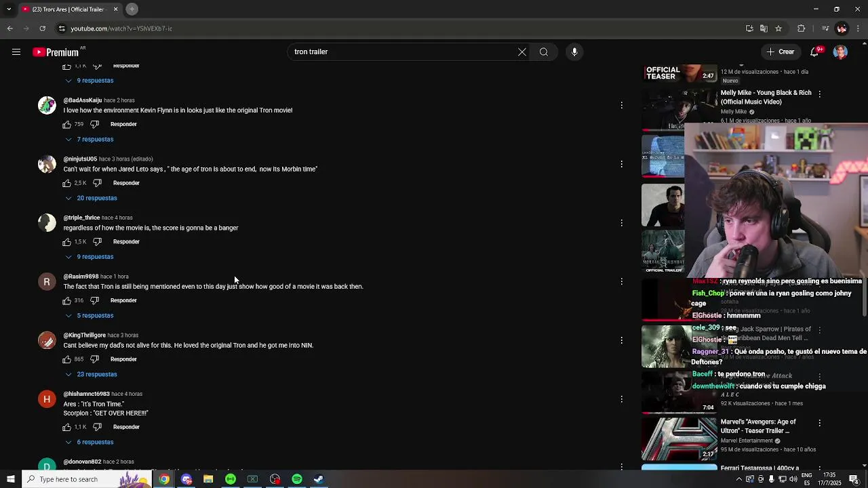The width and height of the screenshot is (868, 488).
Task: Like the ninjutsU05 Morbin time comment
Action: [x=67, y=184]
